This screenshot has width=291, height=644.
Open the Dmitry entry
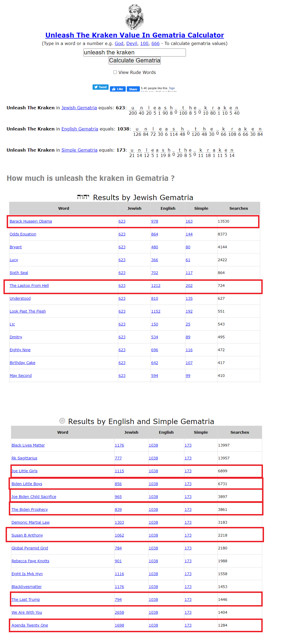16,337
